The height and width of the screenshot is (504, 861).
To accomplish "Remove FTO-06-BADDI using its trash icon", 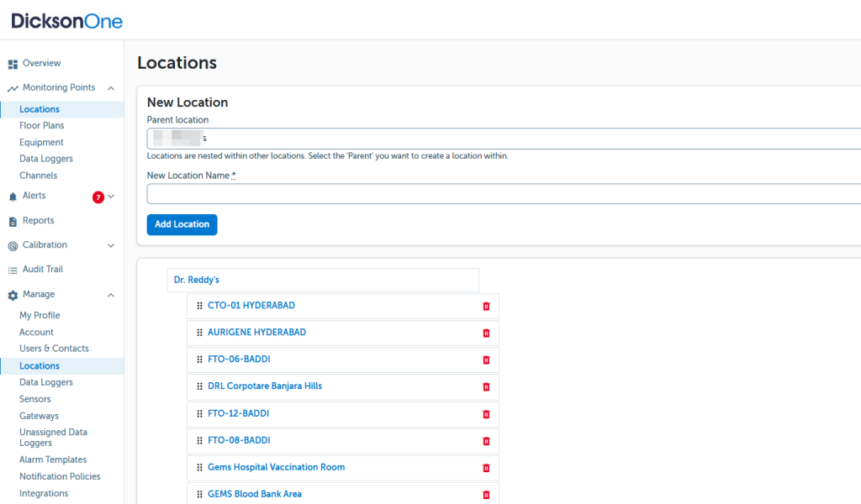I will 486,360.
